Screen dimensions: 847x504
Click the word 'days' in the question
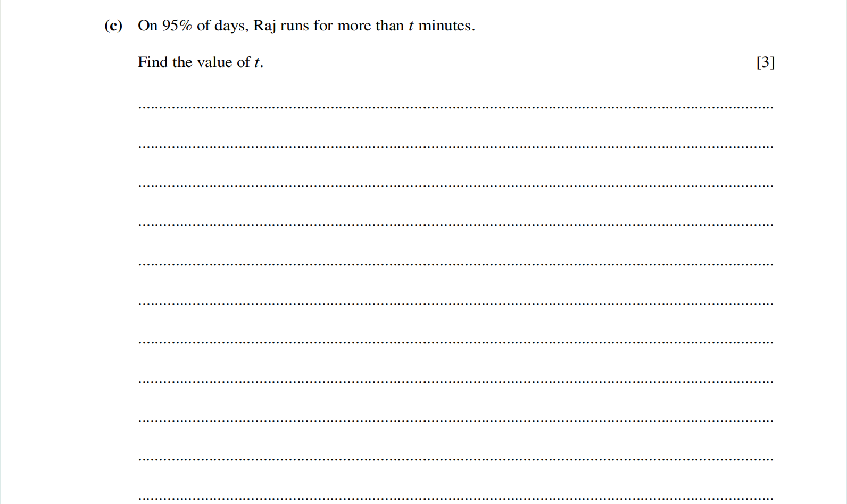tap(230, 26)
